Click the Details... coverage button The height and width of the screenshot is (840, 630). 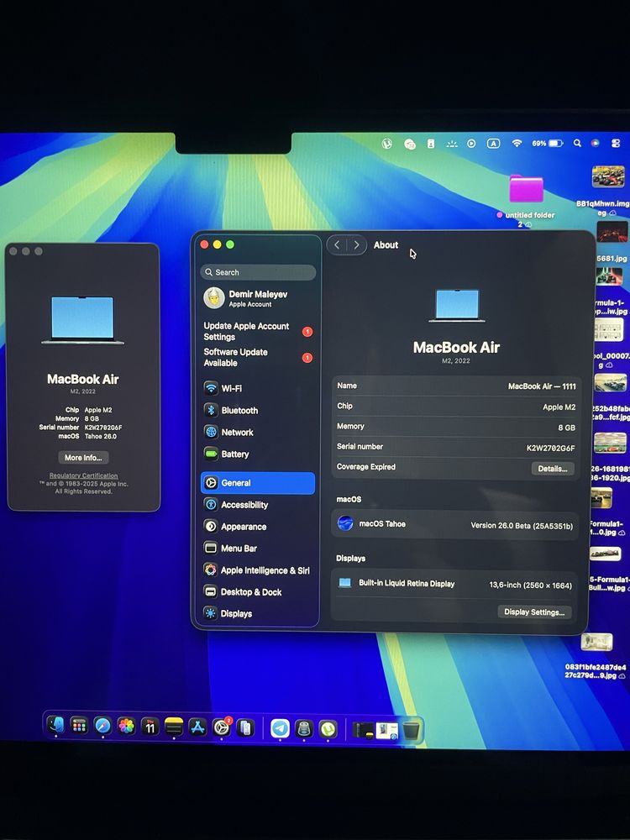(553, 469)
